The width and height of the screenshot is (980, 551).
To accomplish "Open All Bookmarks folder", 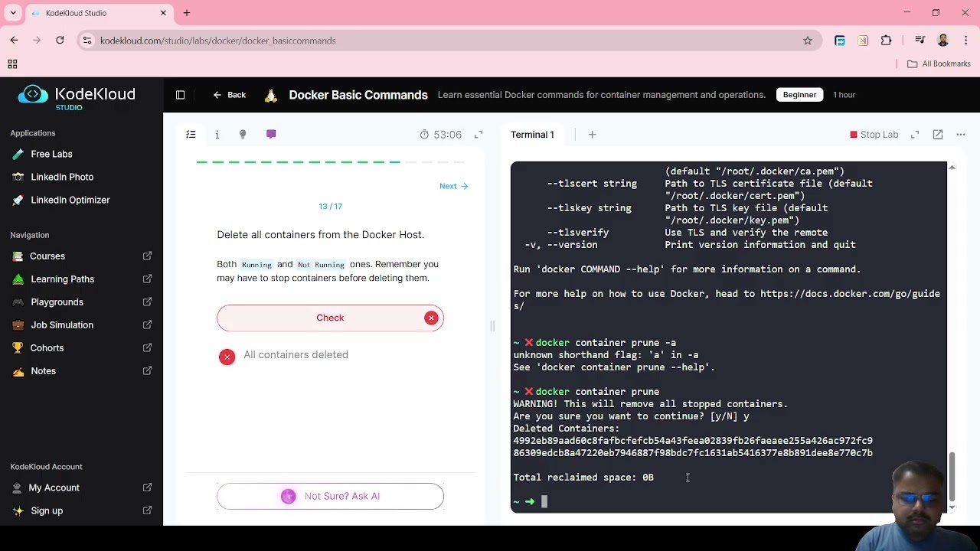I will coord(939,64).
